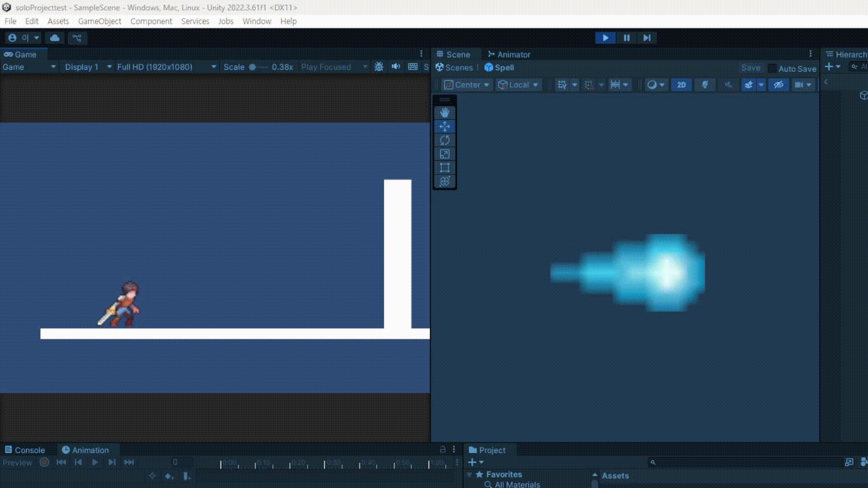Toggle scene visibility eye icon
This screenshot has width=868, height=488.
click(x=778, y=85)
